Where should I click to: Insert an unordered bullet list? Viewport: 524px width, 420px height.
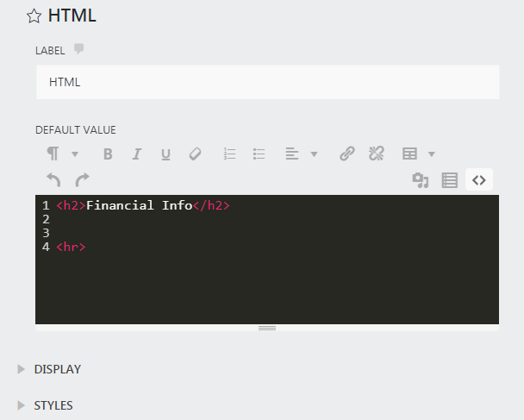(x=259, y=154)
